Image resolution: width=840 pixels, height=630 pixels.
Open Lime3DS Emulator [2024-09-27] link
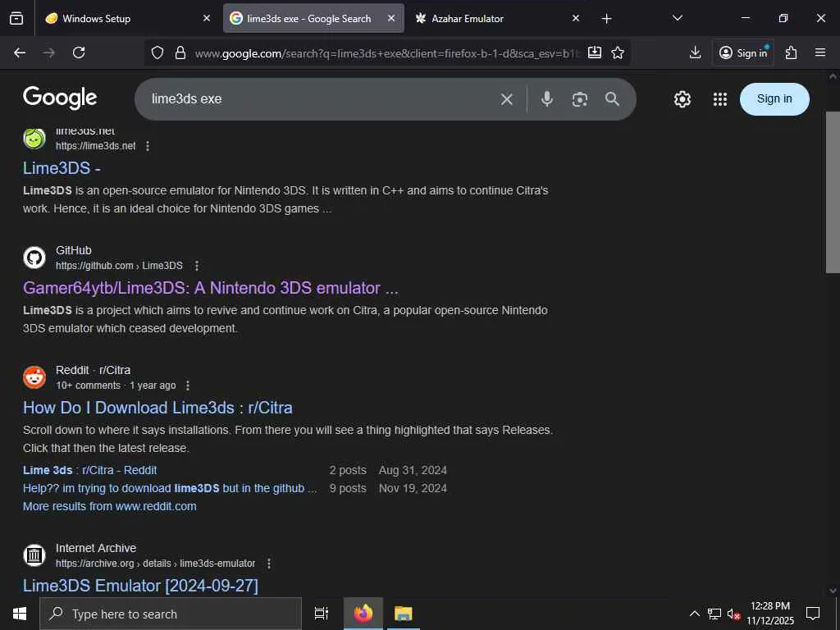point(140,586)
